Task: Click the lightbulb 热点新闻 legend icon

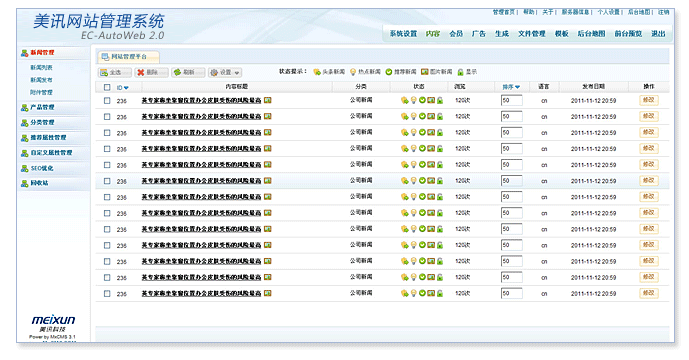Action: [353, 72]
